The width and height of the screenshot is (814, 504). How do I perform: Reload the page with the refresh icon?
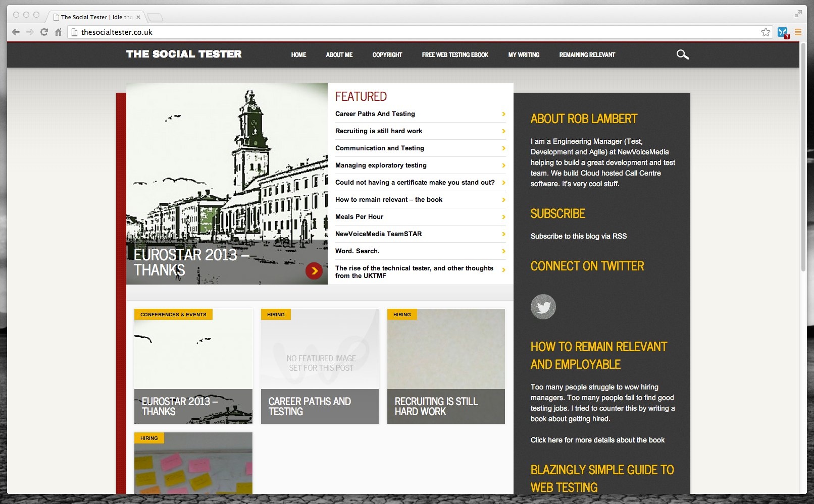click(x=44, y=32)
